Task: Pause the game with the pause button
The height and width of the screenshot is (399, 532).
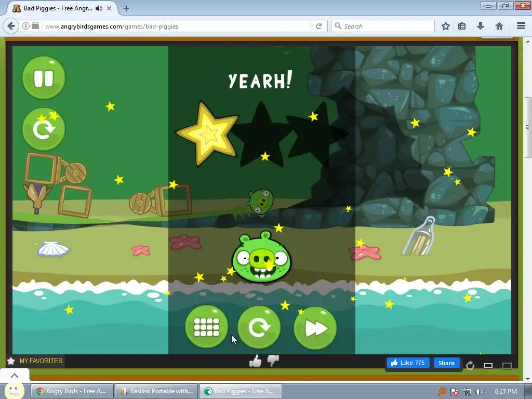Action: coord(44,78)
